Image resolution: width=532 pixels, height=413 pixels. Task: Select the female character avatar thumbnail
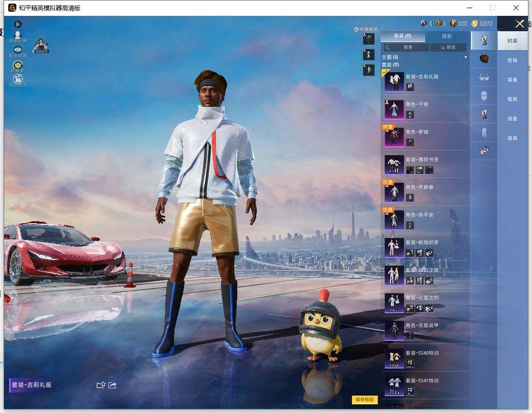point(41,46)
